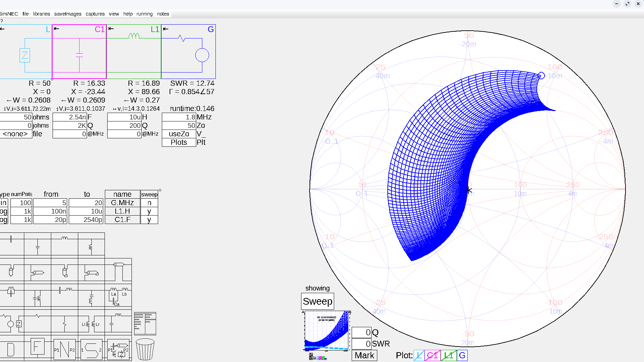Viewport: 644px width, 362px height.
Task: Toggle sweep enable for L1.H row
Action: 149,211
